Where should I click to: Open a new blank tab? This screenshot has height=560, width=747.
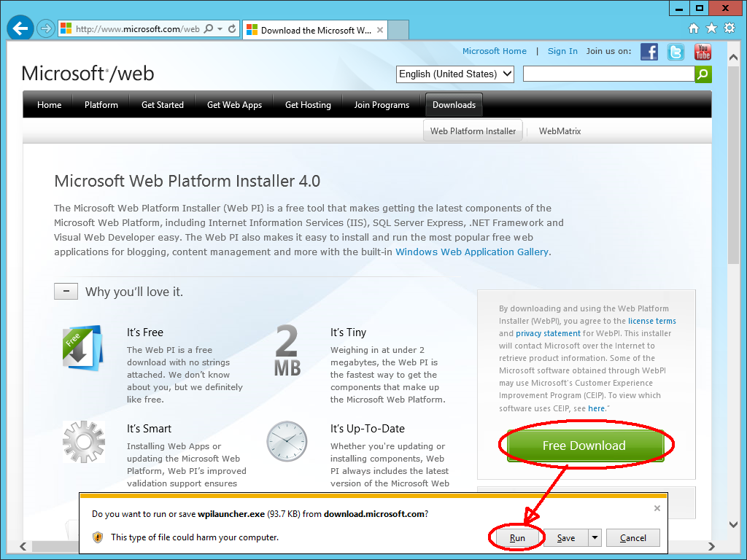click(398, 29)
